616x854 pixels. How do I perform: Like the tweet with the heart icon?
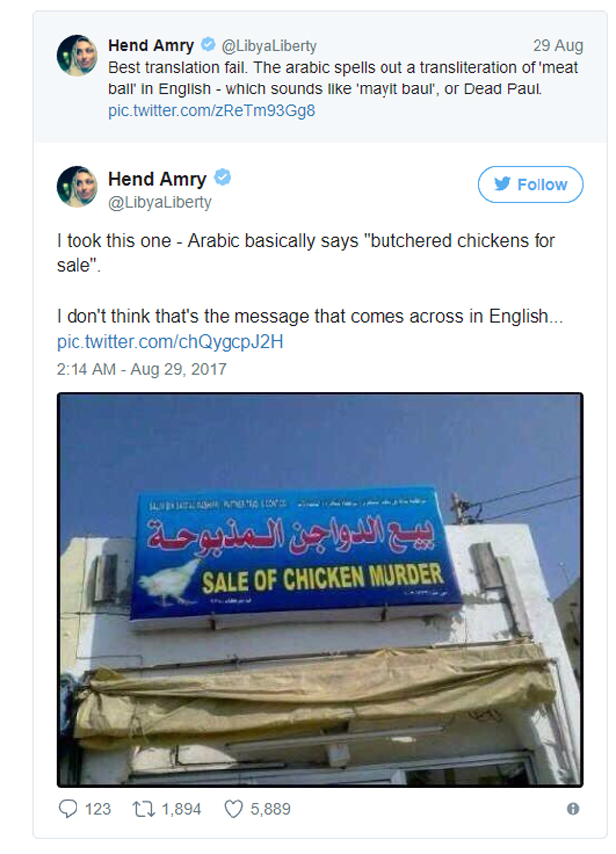(233, 809)
